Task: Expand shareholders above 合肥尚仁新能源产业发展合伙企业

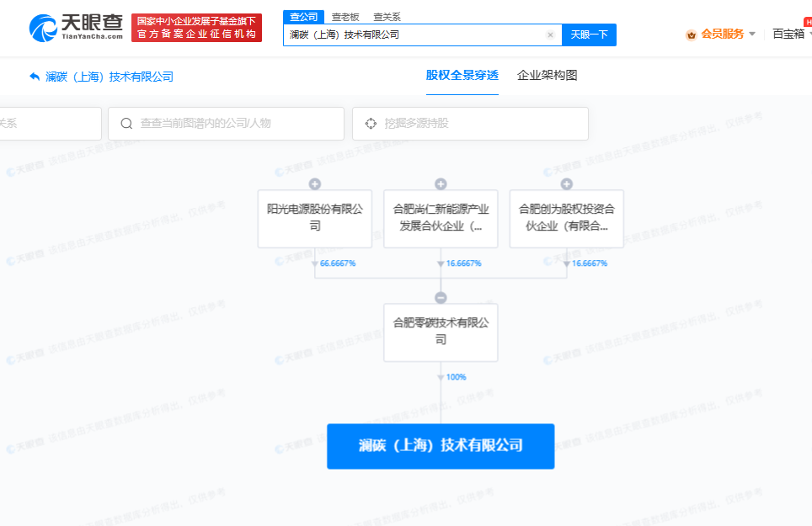Action: pos(441,184)
